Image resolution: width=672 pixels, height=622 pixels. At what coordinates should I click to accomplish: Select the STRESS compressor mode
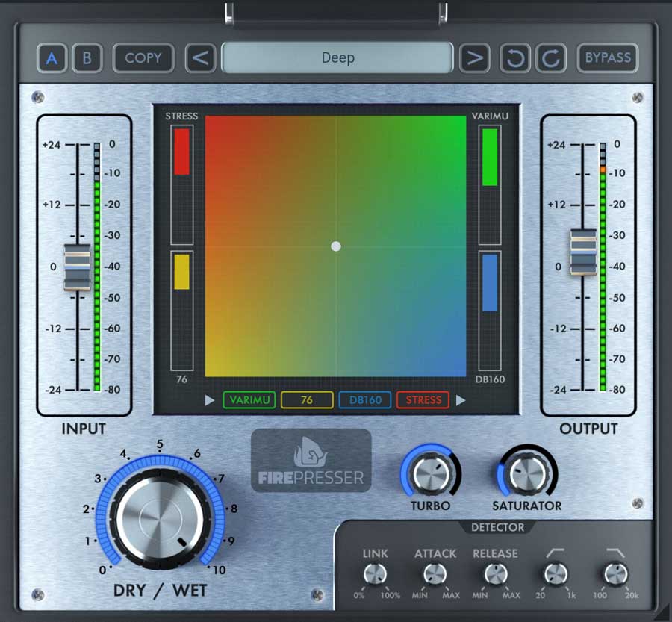[x=423, y=400]
